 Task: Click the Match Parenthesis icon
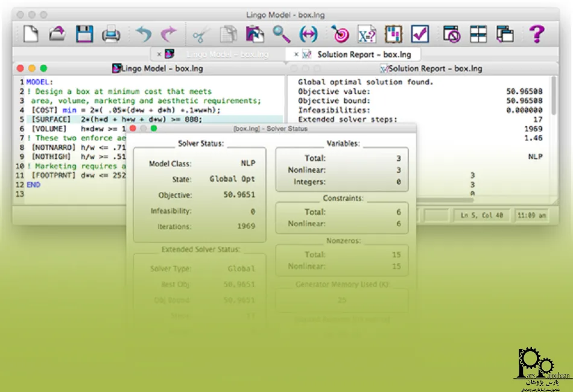[x=308, y=34]
